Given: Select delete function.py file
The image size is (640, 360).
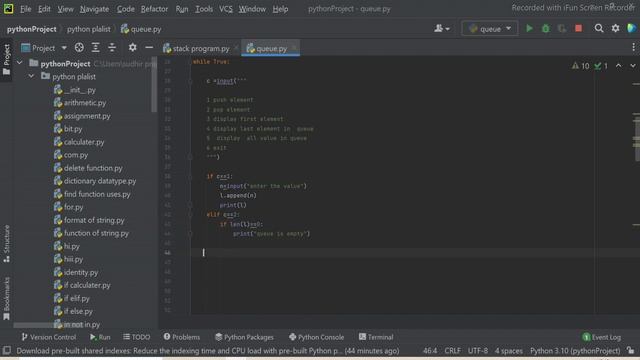Looking at the screenshot, I should point(93,168).
